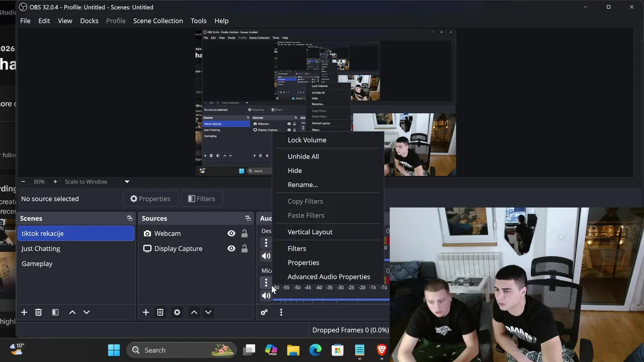Open audio mixer menu three-dots at bottom
Viewport: 644px width, 362px height.
[281, 312]
